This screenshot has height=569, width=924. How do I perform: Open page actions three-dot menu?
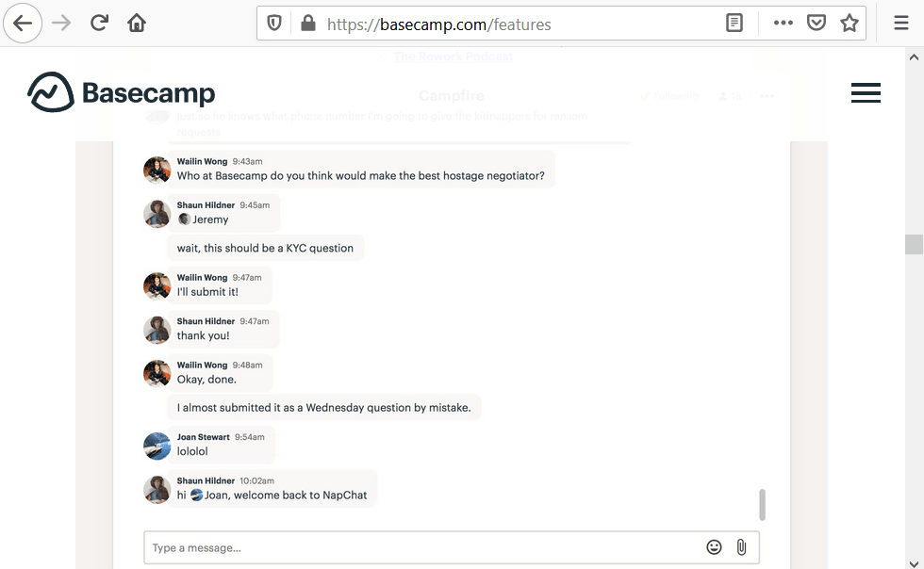pyautogui.click(x=783, y=24)
